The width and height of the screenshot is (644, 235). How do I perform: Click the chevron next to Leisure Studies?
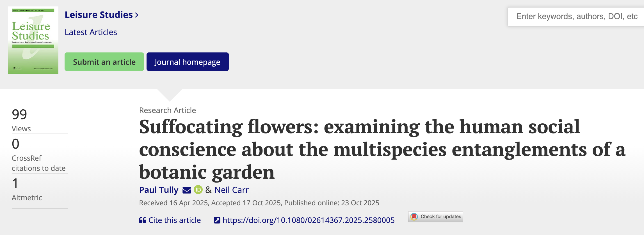tap(137, 15)
